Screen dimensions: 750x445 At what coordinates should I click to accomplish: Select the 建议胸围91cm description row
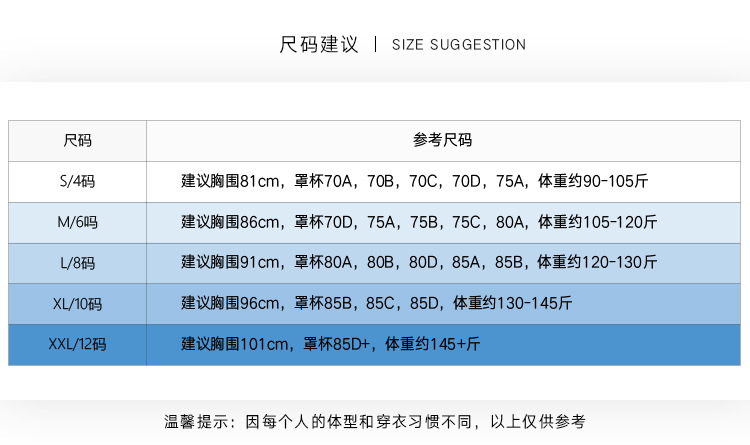click(419, 262)
